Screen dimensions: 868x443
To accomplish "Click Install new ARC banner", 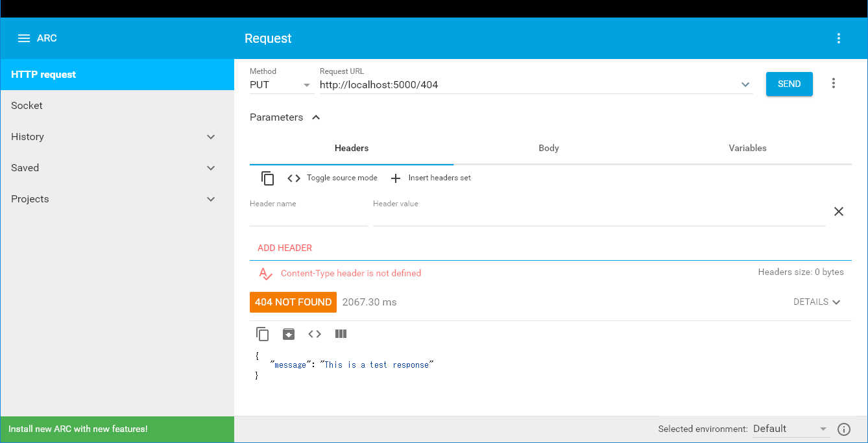I will [x=117, y=429].
